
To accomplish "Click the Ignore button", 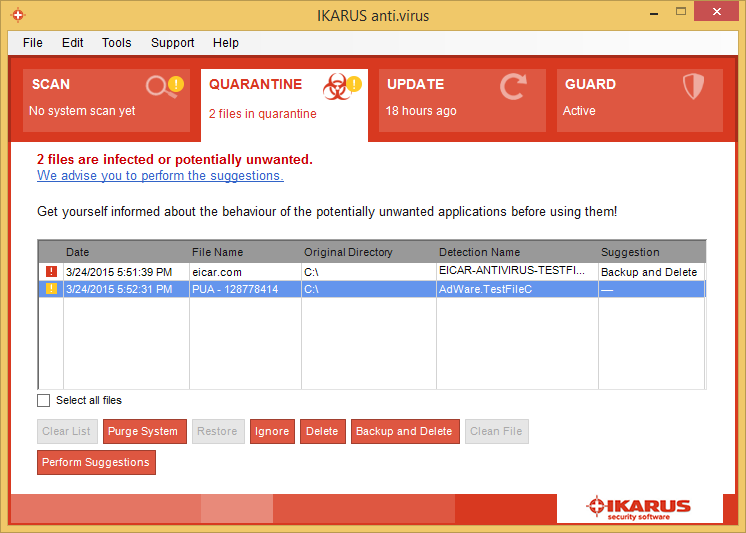I will (271, 432).
